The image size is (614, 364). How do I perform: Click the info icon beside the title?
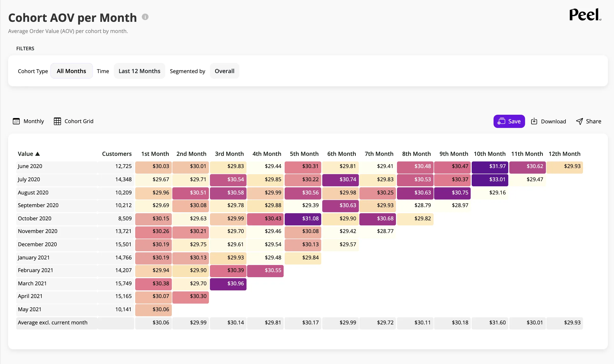(145, 17)
